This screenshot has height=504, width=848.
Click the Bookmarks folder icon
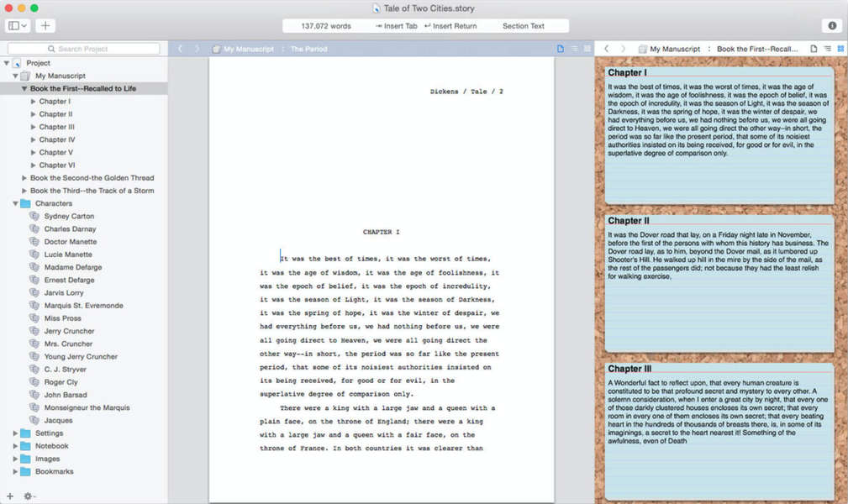point(25,471)
